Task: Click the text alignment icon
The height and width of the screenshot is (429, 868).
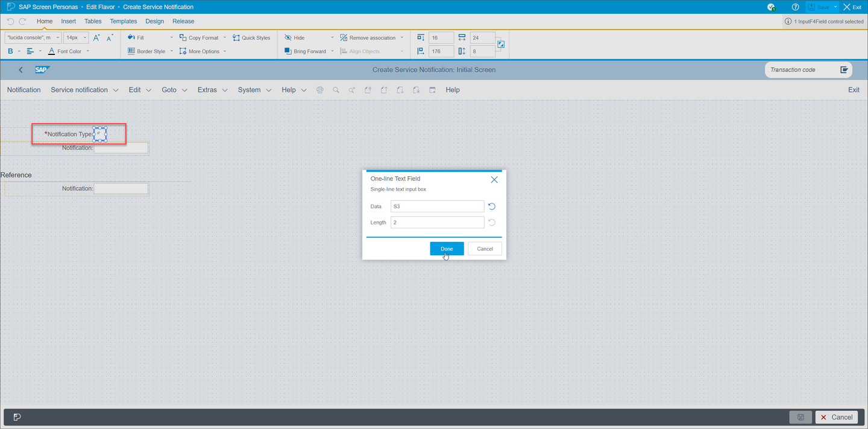Action: (x=30, y=51)
